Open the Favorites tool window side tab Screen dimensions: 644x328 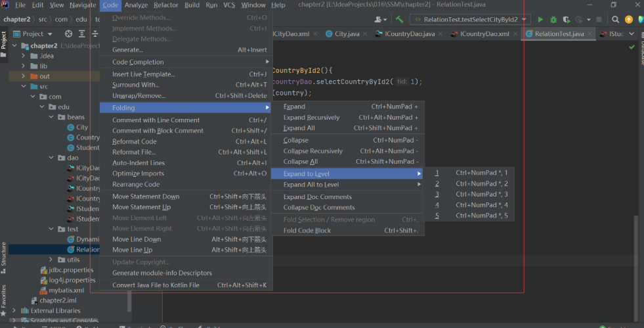(4, 300)
